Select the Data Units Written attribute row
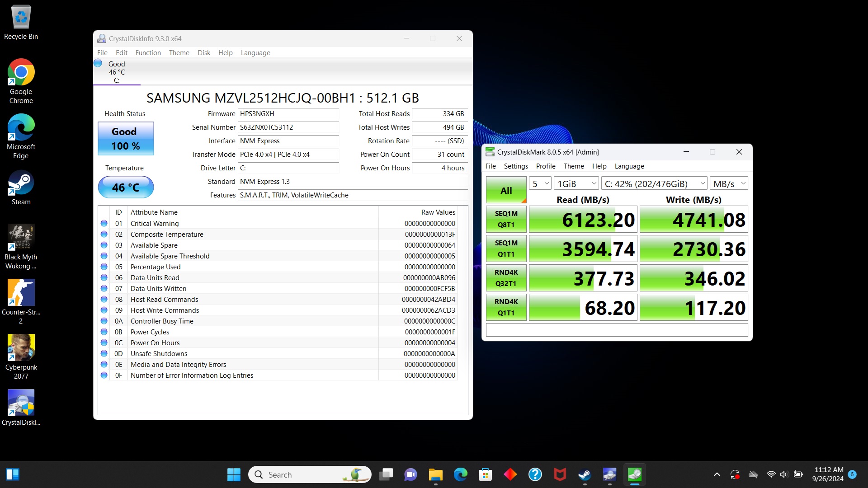This screenshot has width=868, height=488. pyautogui.click(x=278, y=289)
